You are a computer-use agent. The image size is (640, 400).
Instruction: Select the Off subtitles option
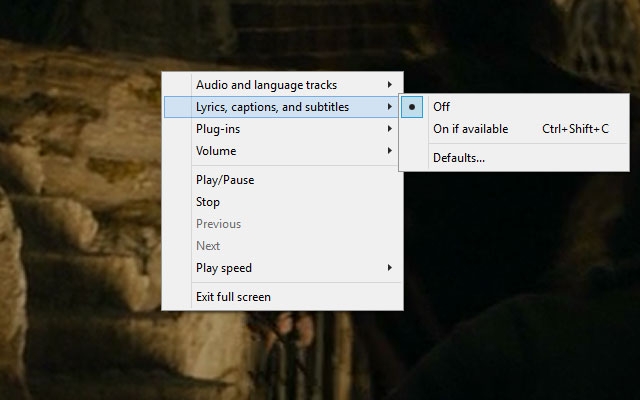click(514, 107)
